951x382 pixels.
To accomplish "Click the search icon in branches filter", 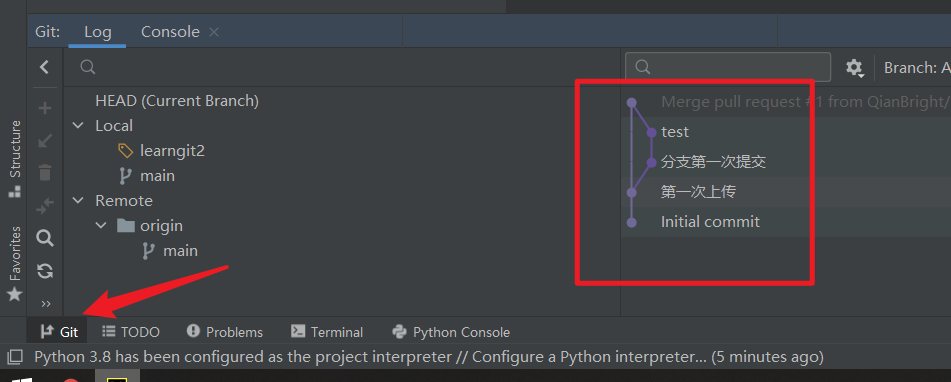I will [x=88, y=67].
